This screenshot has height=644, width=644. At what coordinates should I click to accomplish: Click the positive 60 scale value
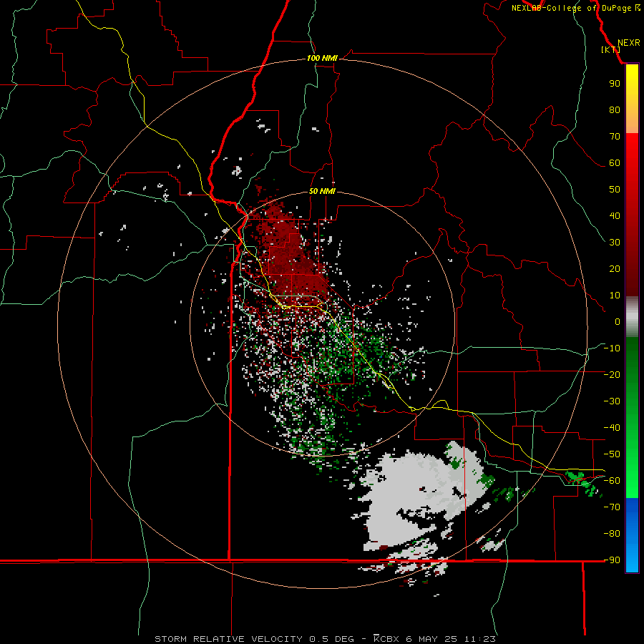coord(615,162)
